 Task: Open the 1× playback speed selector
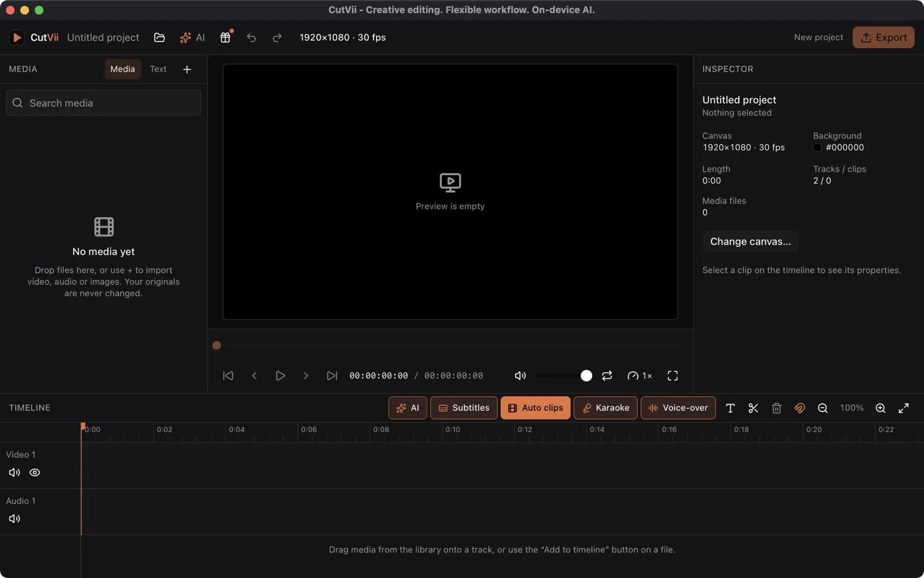pos(640,376)
